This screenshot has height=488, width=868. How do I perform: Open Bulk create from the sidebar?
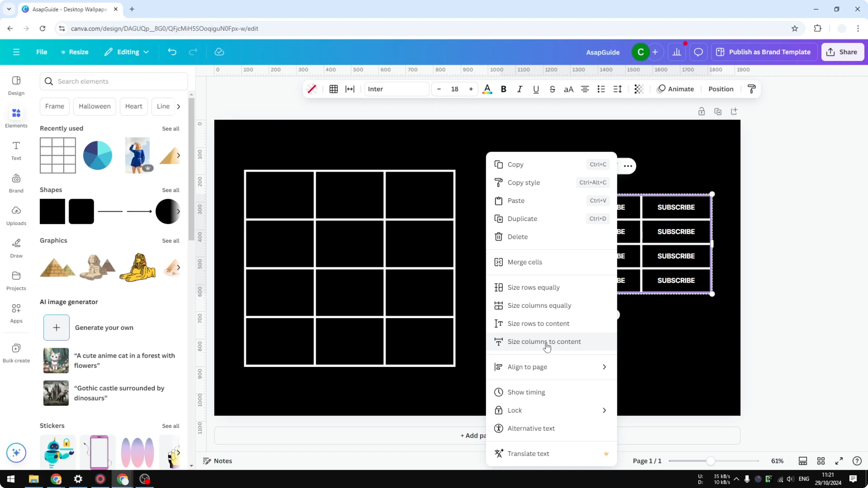16,352
